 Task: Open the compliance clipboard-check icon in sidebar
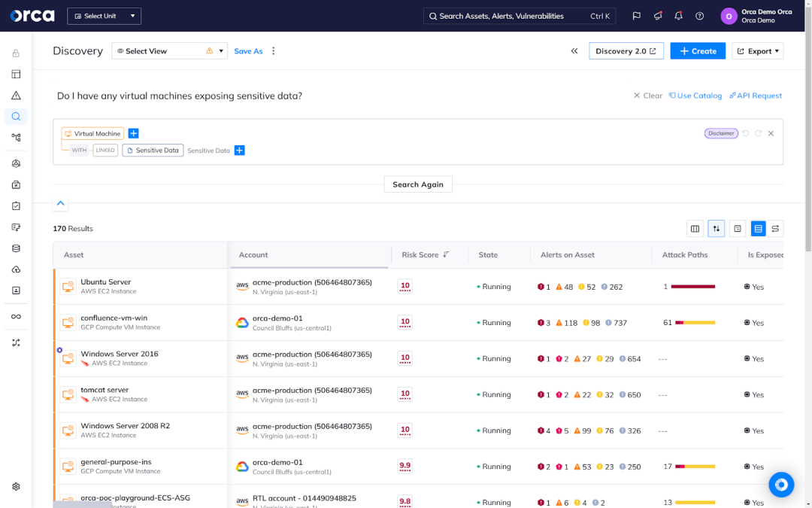pos(16,205)
